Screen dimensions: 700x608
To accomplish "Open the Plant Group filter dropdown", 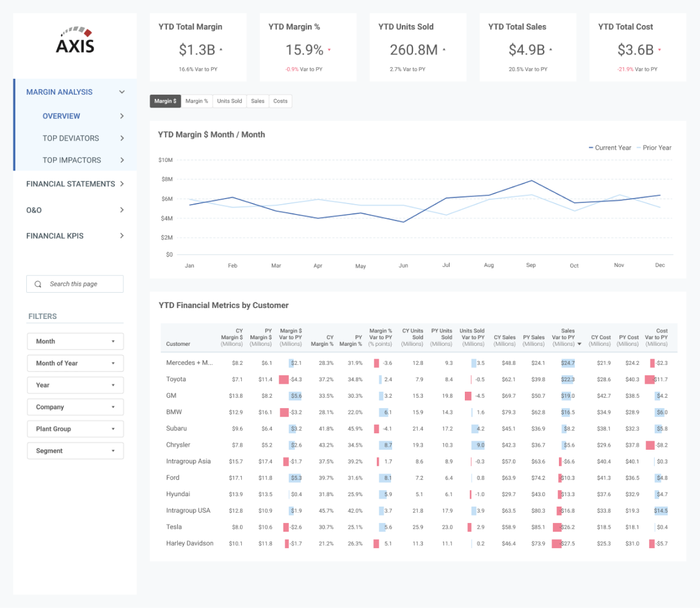I will coord(75,429).
